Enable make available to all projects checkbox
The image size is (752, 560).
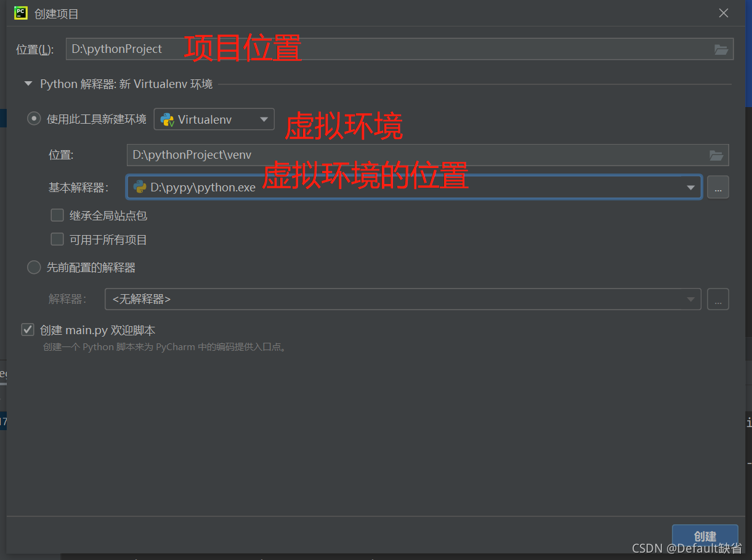tap(57, 239)
